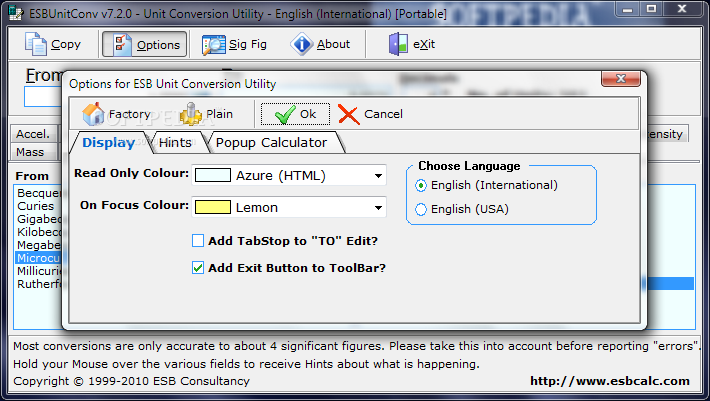Select English (International) radio button
Viewport: 710px width, 401px height.
click(421, 185)
